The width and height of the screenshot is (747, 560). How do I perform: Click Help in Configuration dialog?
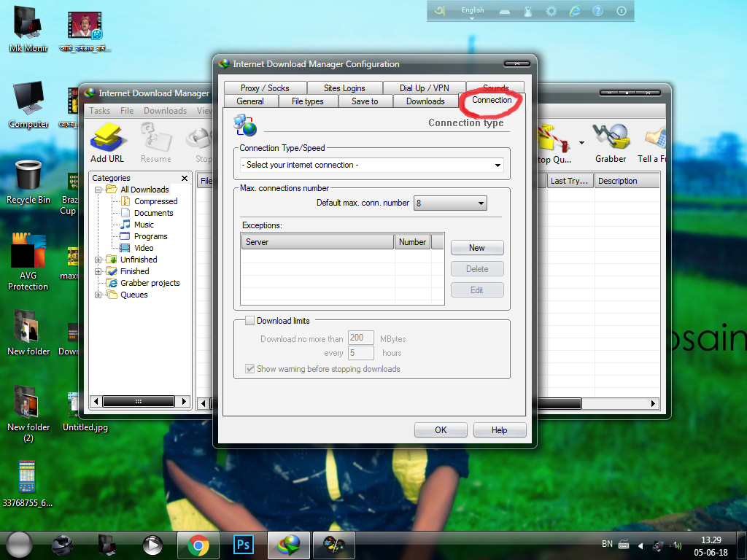click(x=499, y=430)
